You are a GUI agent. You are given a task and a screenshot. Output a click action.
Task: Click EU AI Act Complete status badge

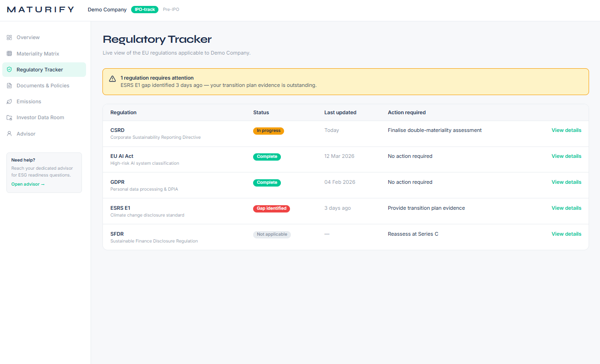pos(267,157)
